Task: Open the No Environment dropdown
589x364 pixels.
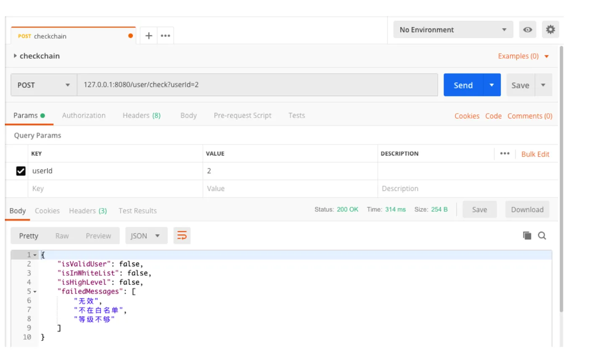Action: (453, 30)
